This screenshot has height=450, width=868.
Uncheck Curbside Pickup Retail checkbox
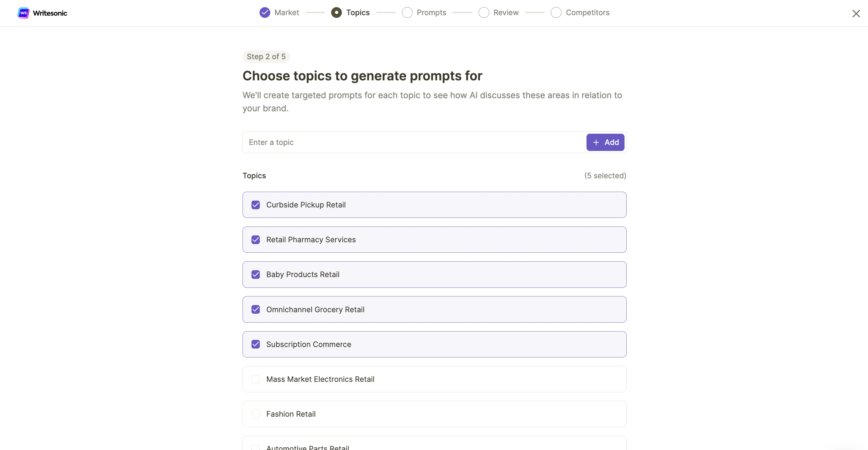255,205
